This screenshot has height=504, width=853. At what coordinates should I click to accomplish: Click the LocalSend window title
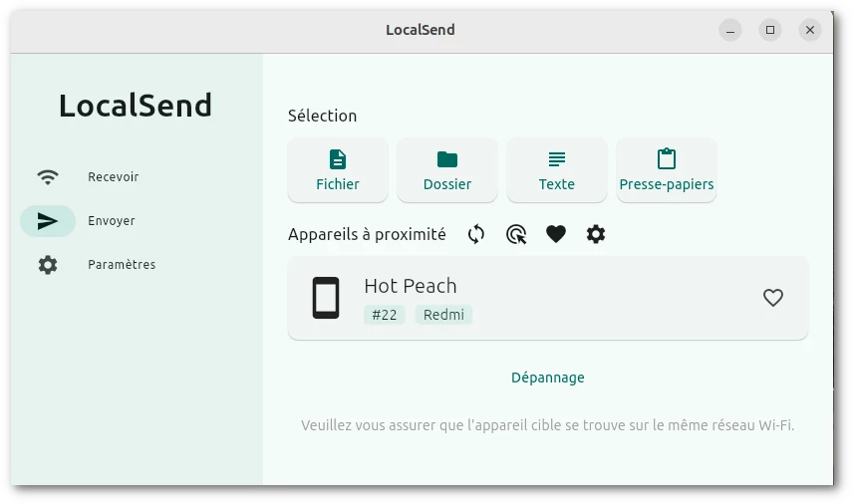pos(421,30)
